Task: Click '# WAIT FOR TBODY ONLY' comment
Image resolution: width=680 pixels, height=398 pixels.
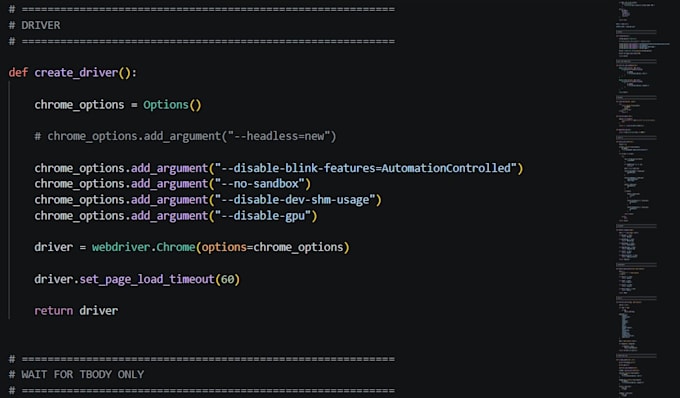Action: (76, 375)
